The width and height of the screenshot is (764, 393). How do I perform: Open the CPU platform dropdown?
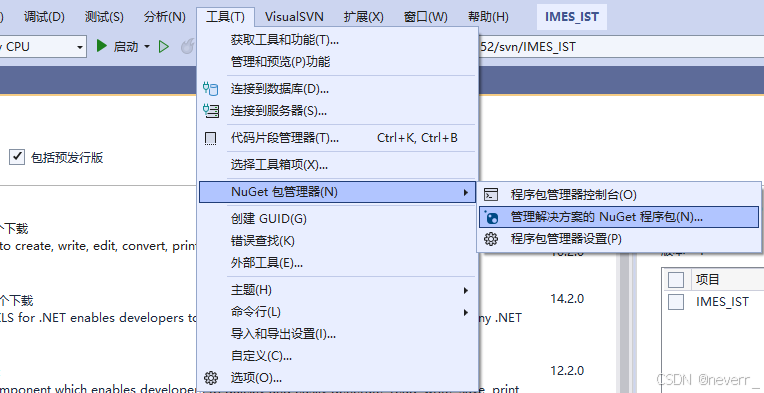(43, 47)
